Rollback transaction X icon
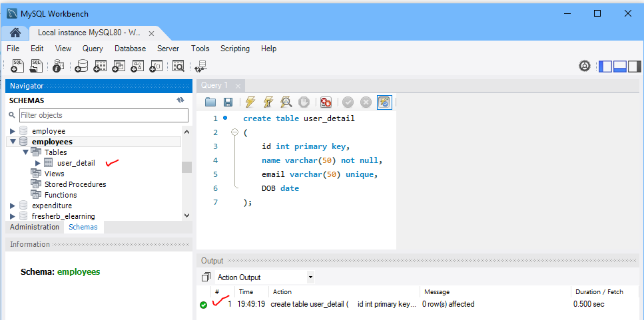Image resolution: width=644 pixels, height=320 pixels. [x=366, y=102]
